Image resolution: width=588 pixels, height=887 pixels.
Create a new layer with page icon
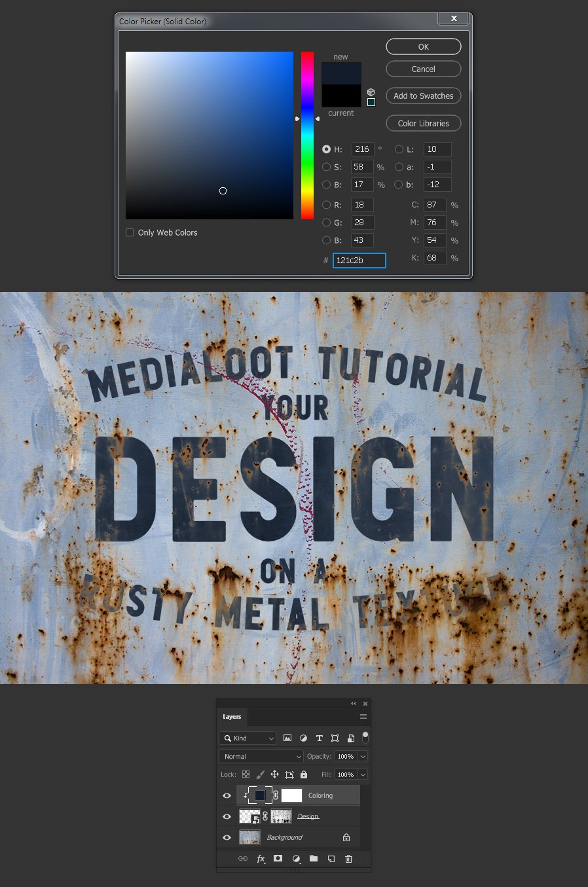(x=331, y=859)
